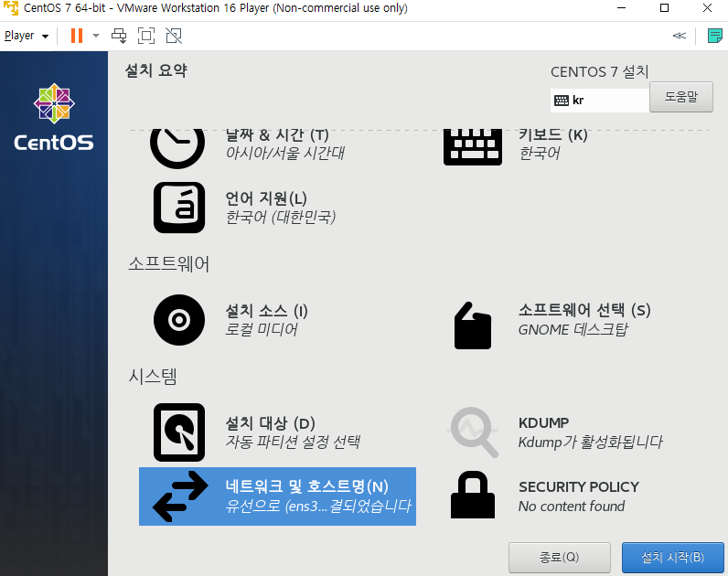The width and height of the screenshot is (728, 576).
Task: Open 네트워크 및 호스트명 arrows icon
Action: (x=180, y=496)
